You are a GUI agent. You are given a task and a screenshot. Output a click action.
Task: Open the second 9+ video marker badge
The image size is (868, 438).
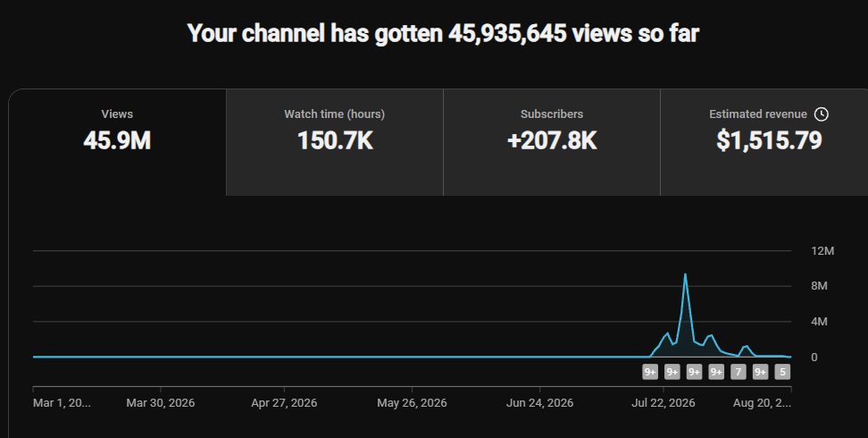coord(672,372)
